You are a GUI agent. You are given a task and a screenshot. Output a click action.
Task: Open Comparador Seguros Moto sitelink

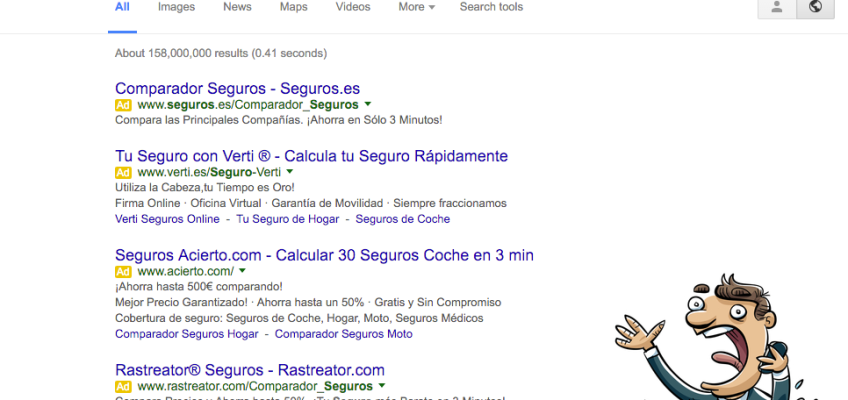(343, 334)
